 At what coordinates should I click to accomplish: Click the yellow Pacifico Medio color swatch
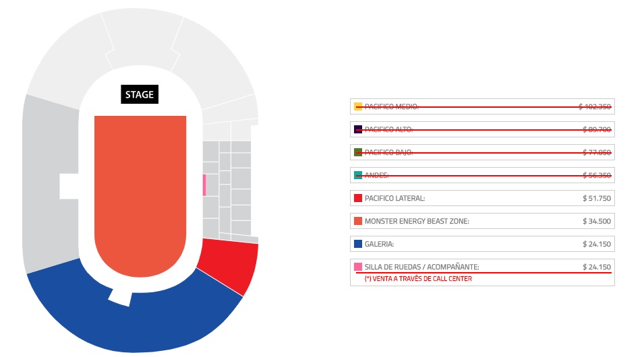click(x=358, y=106)
